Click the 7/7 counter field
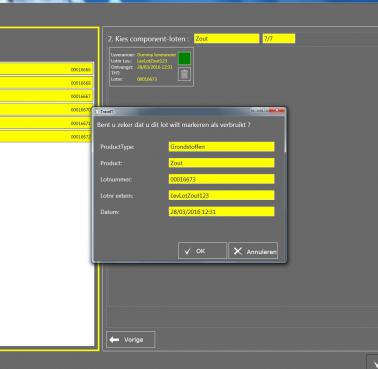378x369 pixels. tap(279, 39)
